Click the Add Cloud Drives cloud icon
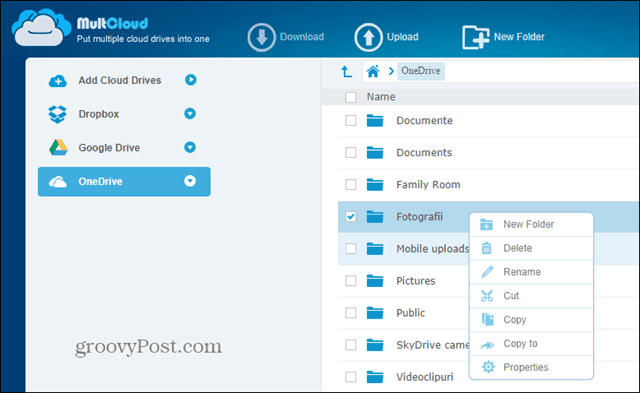Screen dimensions: 640x393 click(58, 81)
